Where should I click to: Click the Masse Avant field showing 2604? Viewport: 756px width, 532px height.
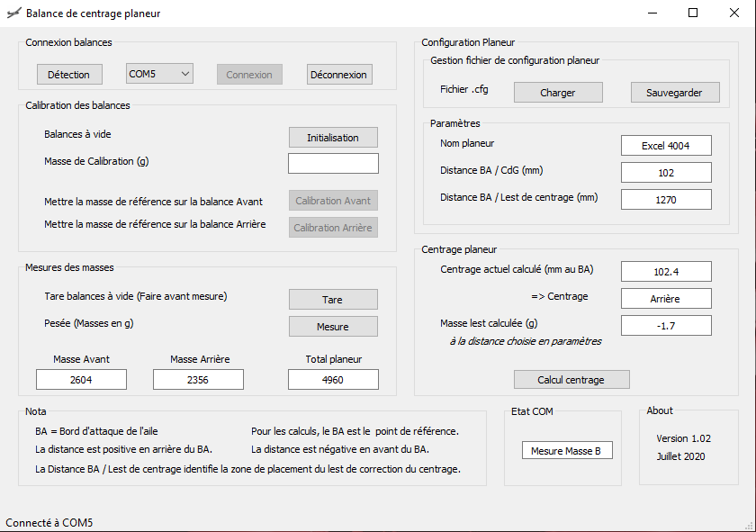click(82, 380)
